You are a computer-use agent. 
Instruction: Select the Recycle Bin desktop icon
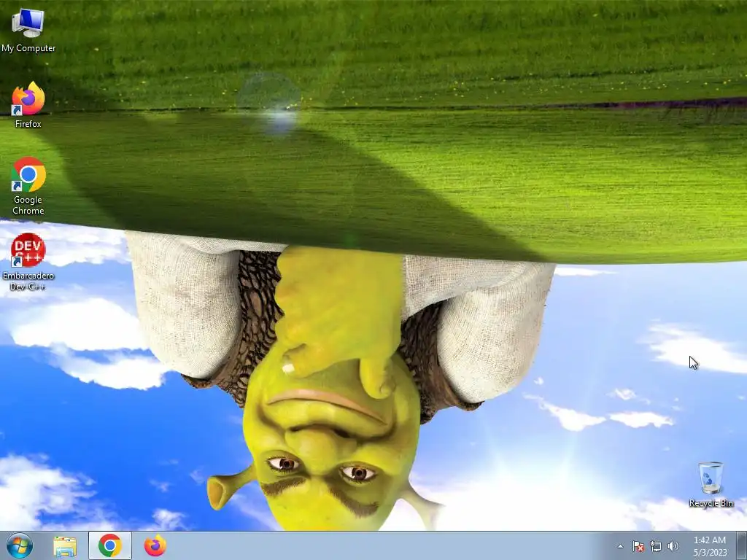[x=711, y=484]
